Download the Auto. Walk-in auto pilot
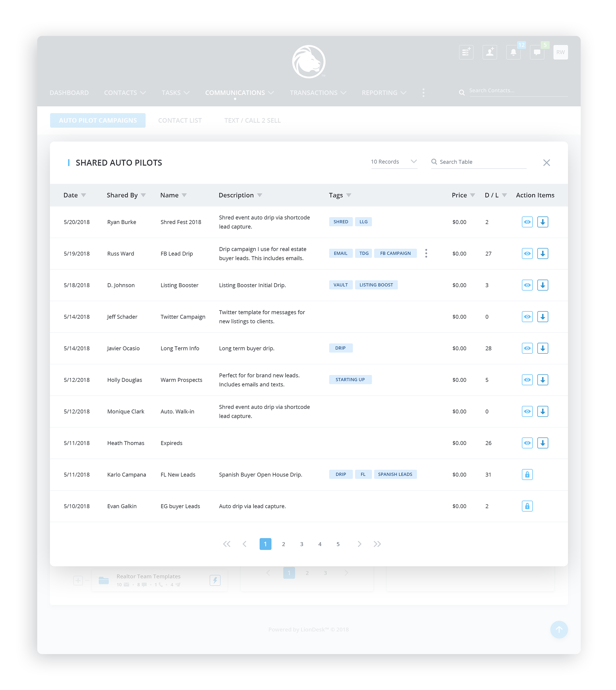The height and width of the screenshot is (690, 616). [542, 411]
